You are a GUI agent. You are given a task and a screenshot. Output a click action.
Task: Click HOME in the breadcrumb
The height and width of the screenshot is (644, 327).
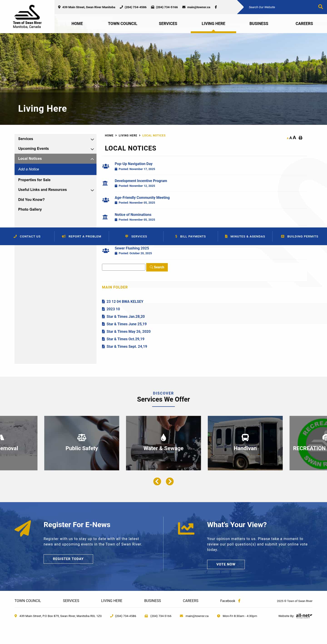pyautogui.click(x=109, y=135)
